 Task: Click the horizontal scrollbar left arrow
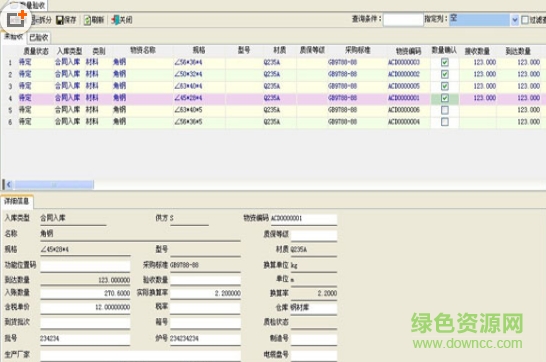pos(8,184)
